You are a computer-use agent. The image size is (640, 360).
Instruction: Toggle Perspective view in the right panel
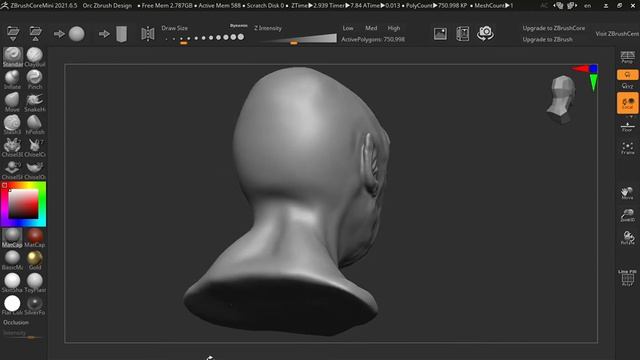627,57
